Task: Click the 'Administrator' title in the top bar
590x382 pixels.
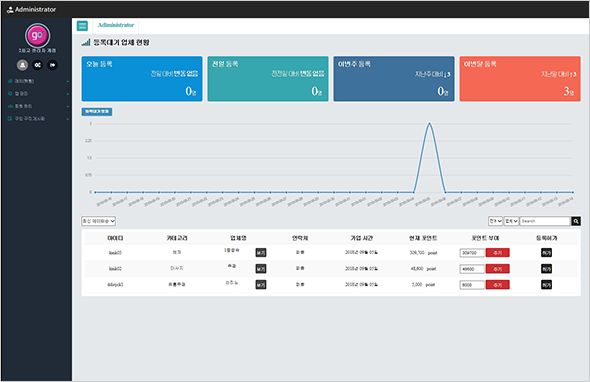Action: pos(35,10)
